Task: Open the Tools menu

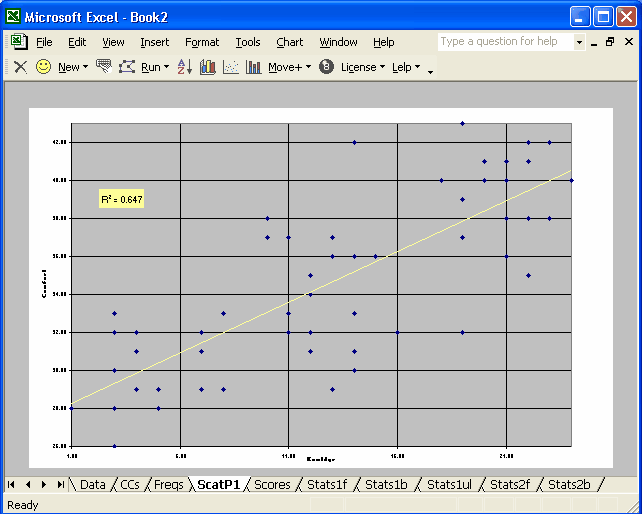Action: (248, 42)
